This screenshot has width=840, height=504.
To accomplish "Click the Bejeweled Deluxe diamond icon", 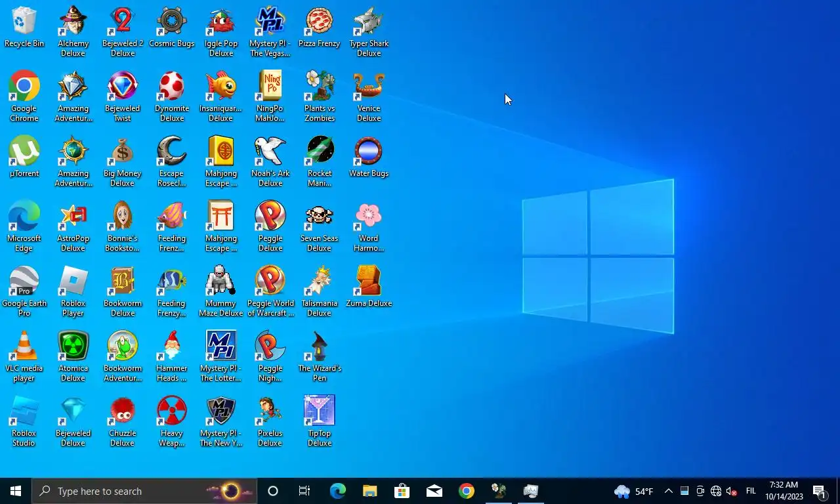I will click(x=73, y=421).
